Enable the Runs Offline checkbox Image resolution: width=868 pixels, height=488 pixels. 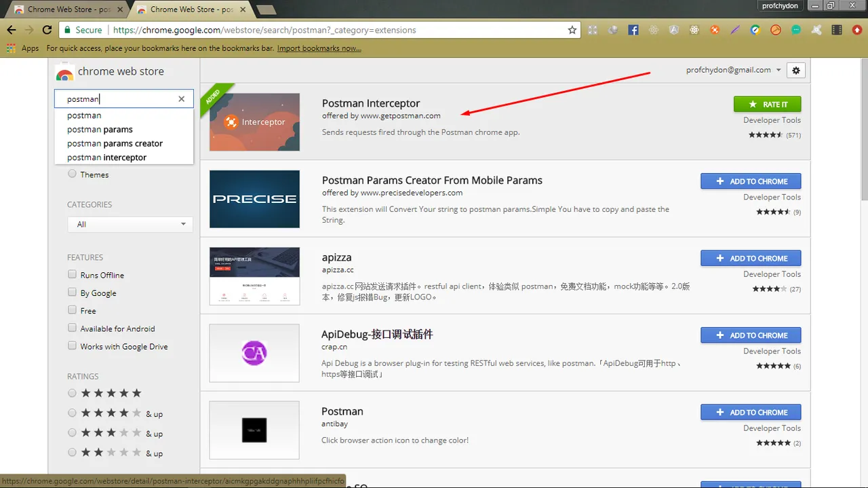pyautogui.click(x=72, y=274)
